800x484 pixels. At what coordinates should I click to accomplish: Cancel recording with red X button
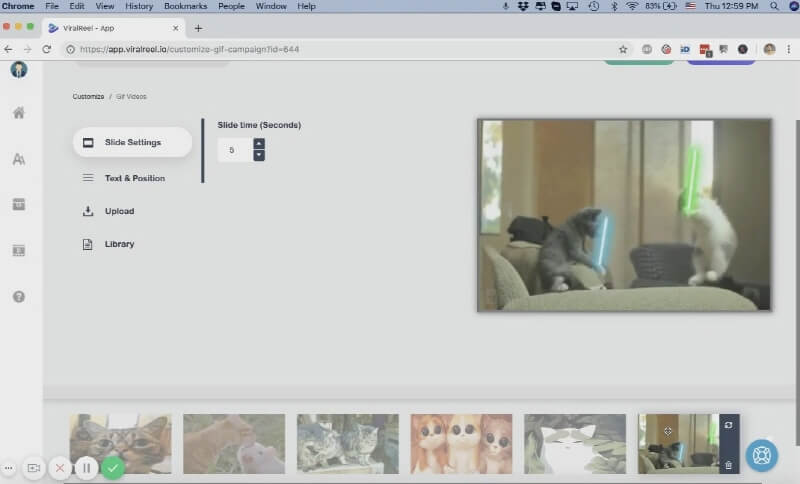point(60,468)
